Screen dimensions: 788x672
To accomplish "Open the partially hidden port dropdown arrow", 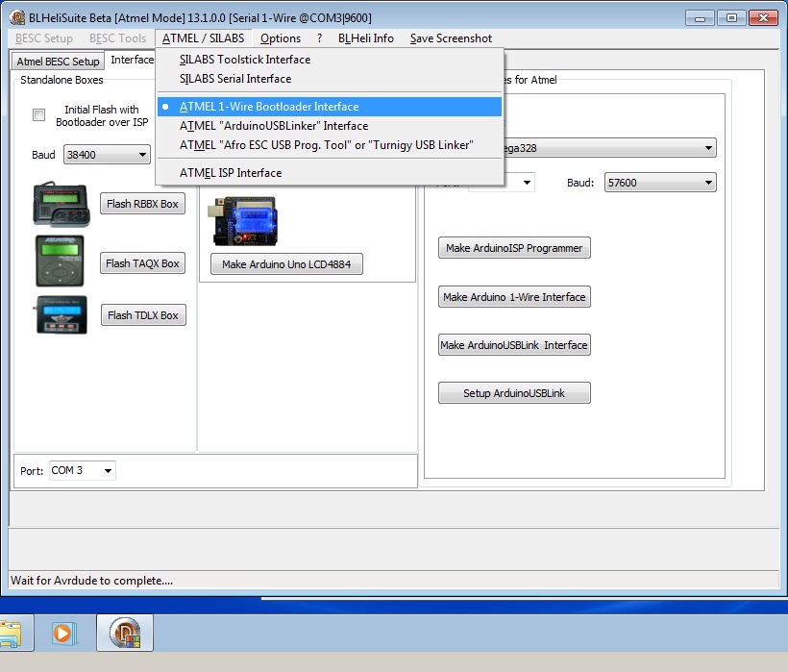I will [x=527, y=182].
